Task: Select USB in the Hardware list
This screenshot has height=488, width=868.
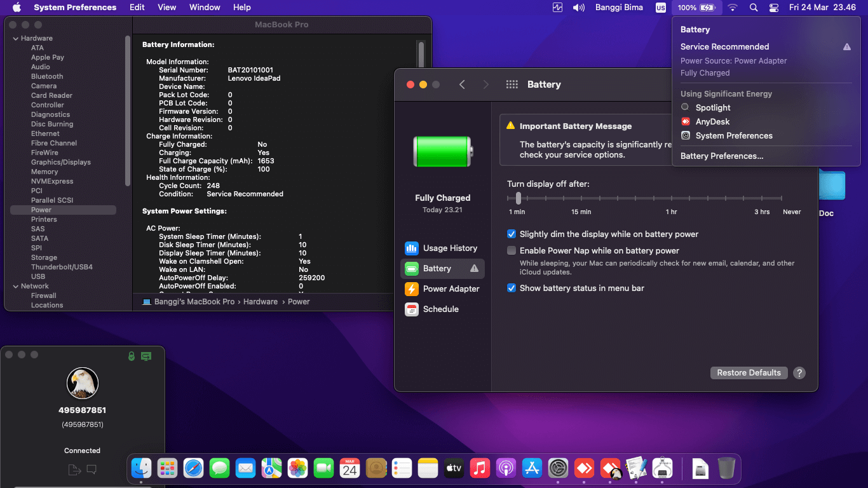Action: click(x=38, y=277)
